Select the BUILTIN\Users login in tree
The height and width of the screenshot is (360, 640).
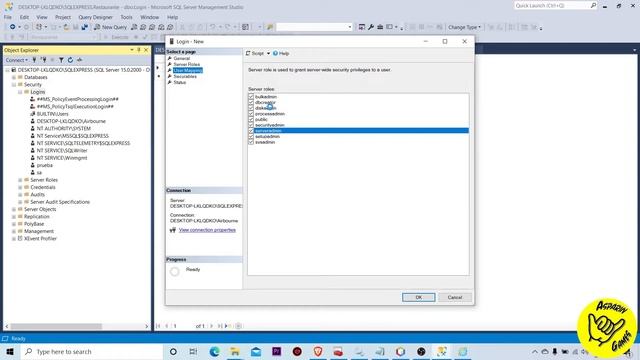pyautogui.click(x=52, y=114)
